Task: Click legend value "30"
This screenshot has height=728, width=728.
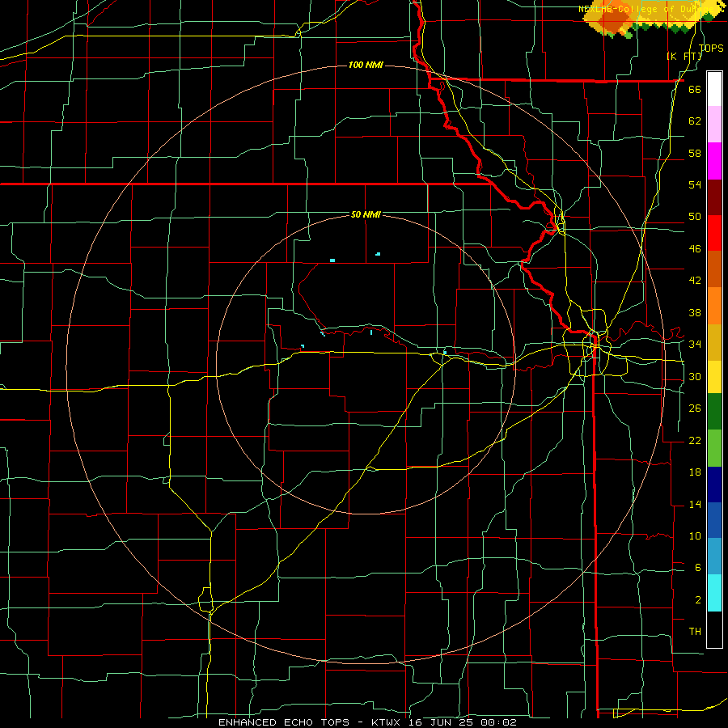Action: coord(695,376)
